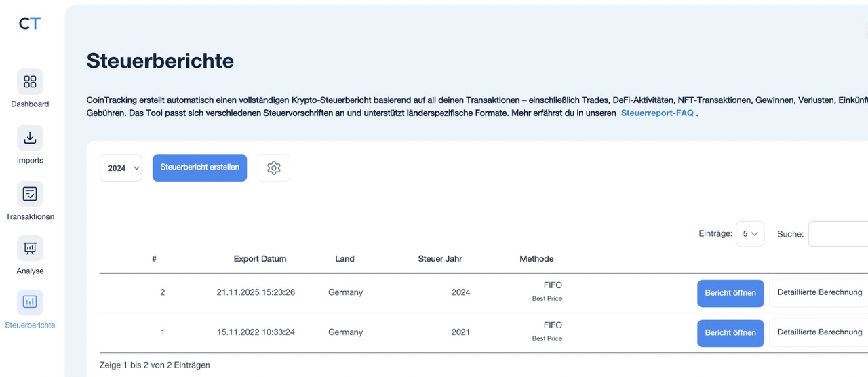Click the Analyse label in sidebar
868x377 pixels.
click(30, 271)
